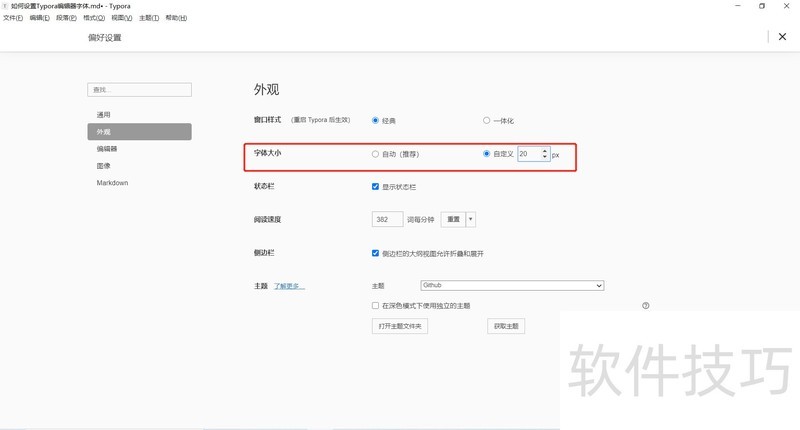This screenshot has height=430, width=800.
Task: Select the 一体化 window style radio
Action: [x=486, y=120]
